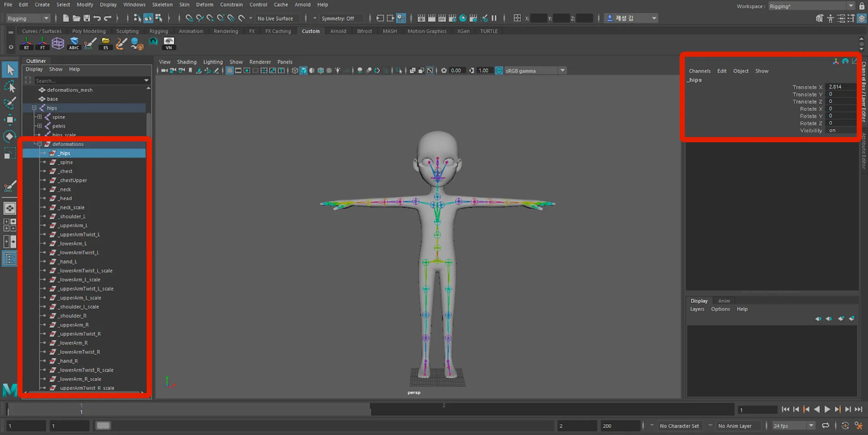Open the Workspace Rigging dropdown
The width and height of the screenshot is (868, 435).
[812, 6]
